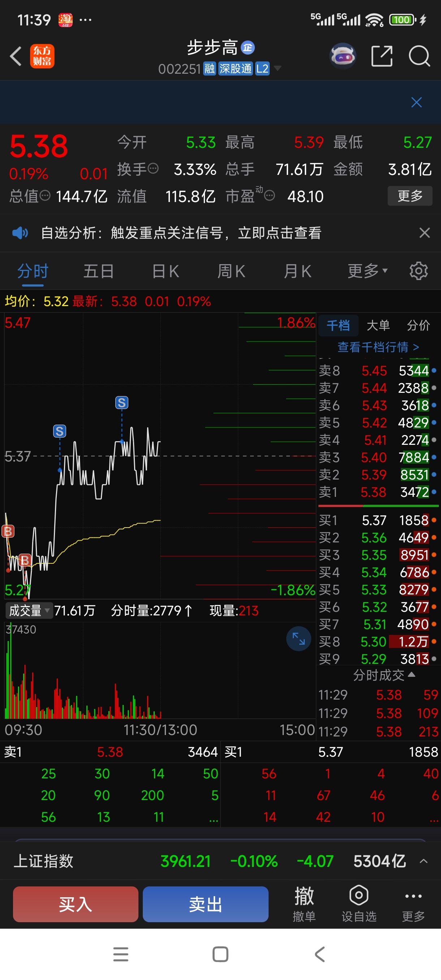Open the bottom 更多 three-dot menu
Viewport: 441px width, 980px height.
coord(413,904)
